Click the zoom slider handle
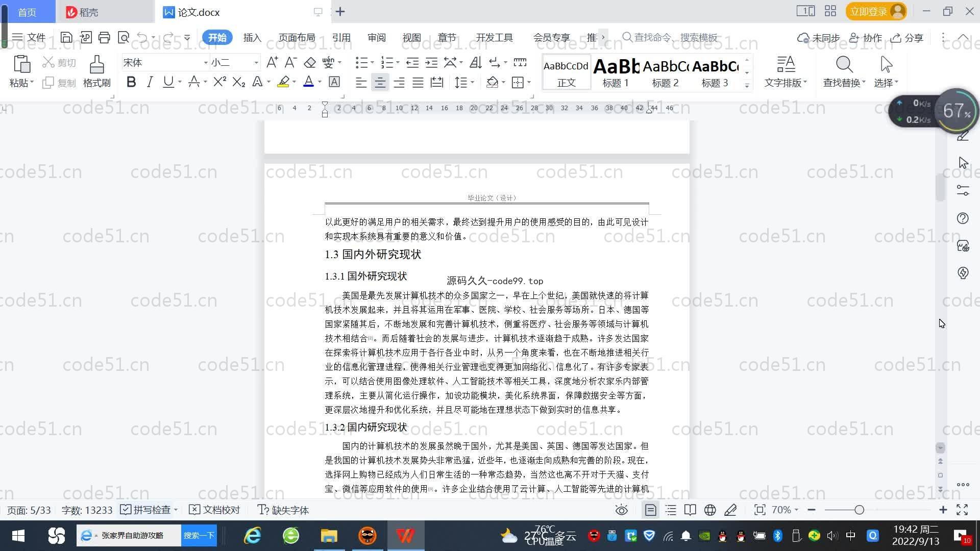 (x=859, y=510)
